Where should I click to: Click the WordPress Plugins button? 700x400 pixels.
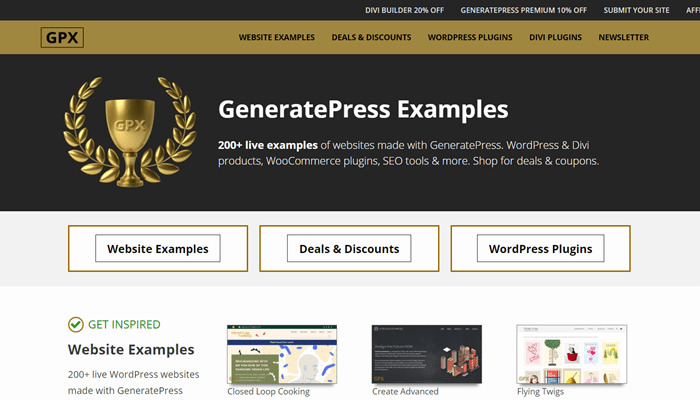541,248
